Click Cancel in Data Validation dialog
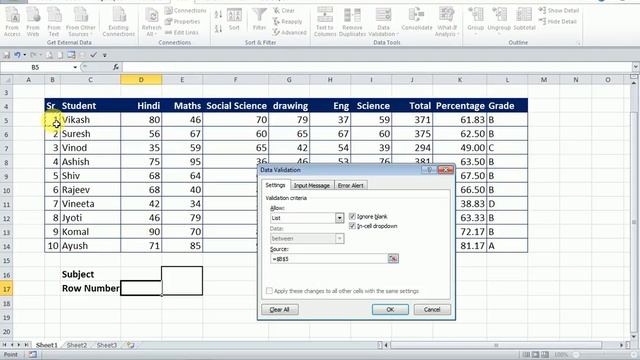Viewport: 640px width, 360px height. 432,309
